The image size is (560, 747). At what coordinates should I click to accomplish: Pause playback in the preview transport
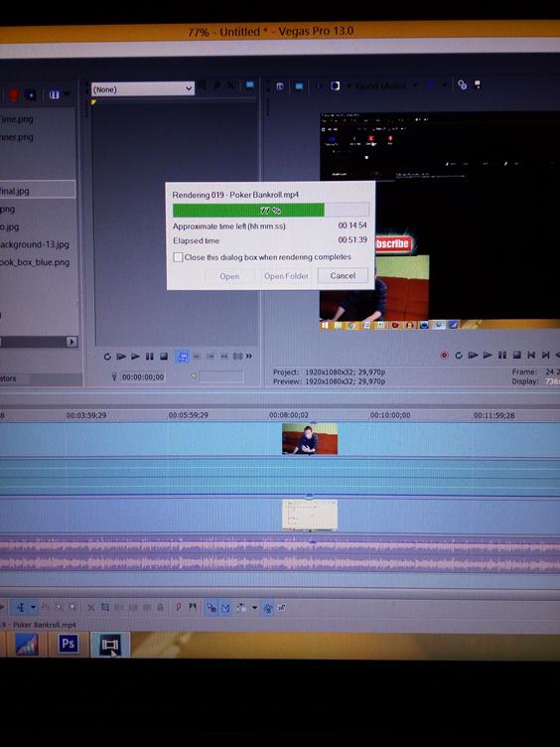(501, 355)
